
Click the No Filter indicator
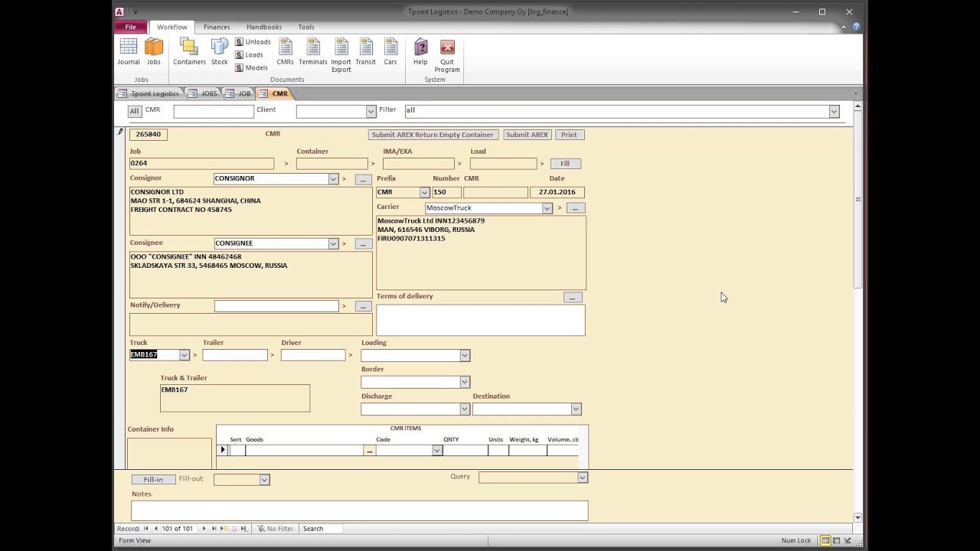(x=276, y=529)
